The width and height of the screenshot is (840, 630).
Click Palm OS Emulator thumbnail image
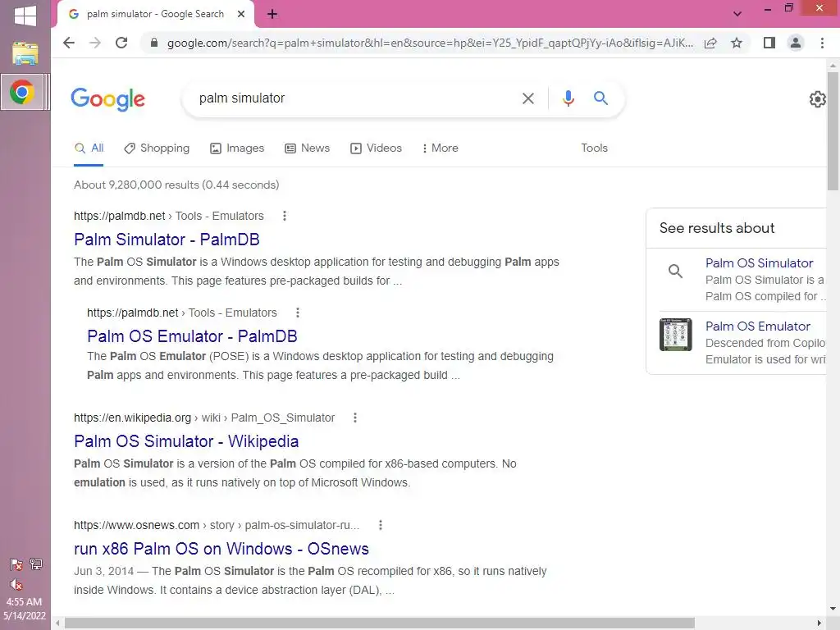(676, 335)
